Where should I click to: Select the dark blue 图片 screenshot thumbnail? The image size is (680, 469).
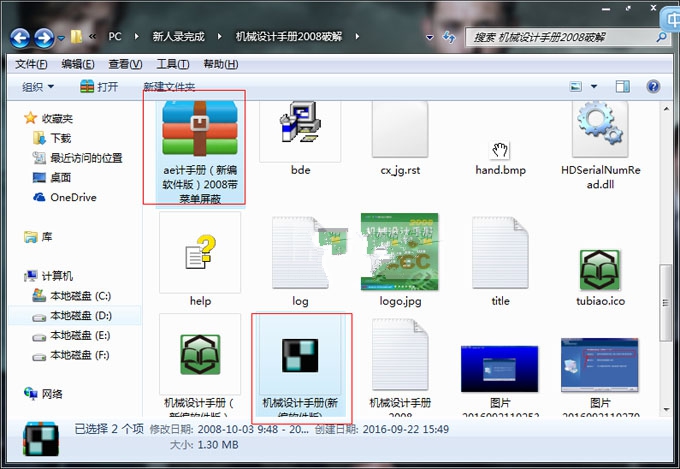pos(500,369)
